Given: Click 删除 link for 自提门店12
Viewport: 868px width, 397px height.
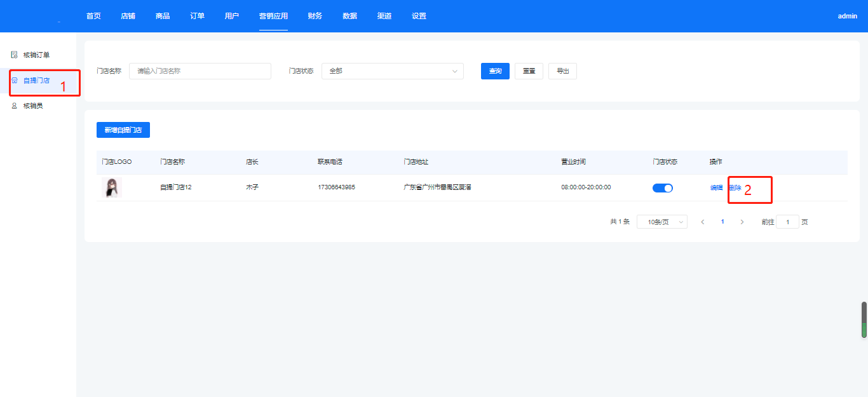Looking at the screenshot, I should point(735,188).
